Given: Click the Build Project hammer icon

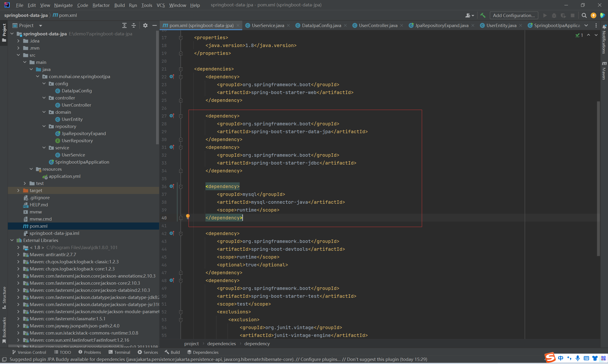Looking at the screenshot, I should click(x=483, y=15).
